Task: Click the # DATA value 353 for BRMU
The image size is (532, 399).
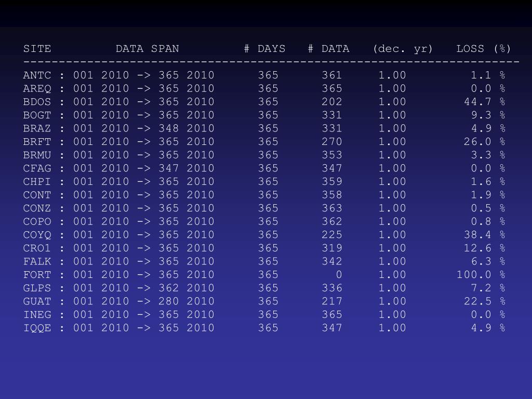Action: click(332, 155)
